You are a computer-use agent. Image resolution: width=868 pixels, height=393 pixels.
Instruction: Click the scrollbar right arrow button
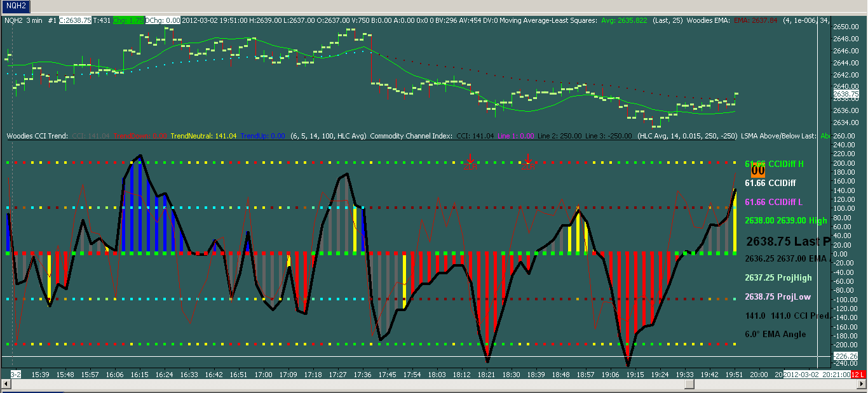[862, 384]
